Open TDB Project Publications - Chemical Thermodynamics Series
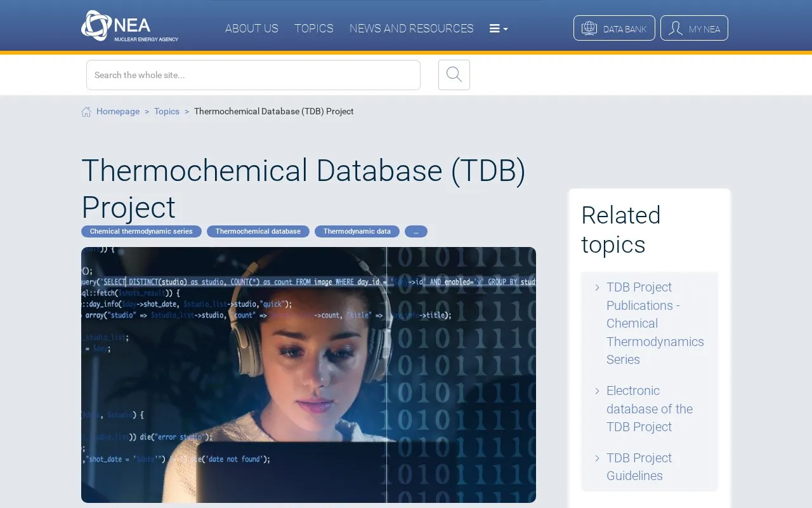The width and height of the screenshot is (812, 508). tap(655, 323)
